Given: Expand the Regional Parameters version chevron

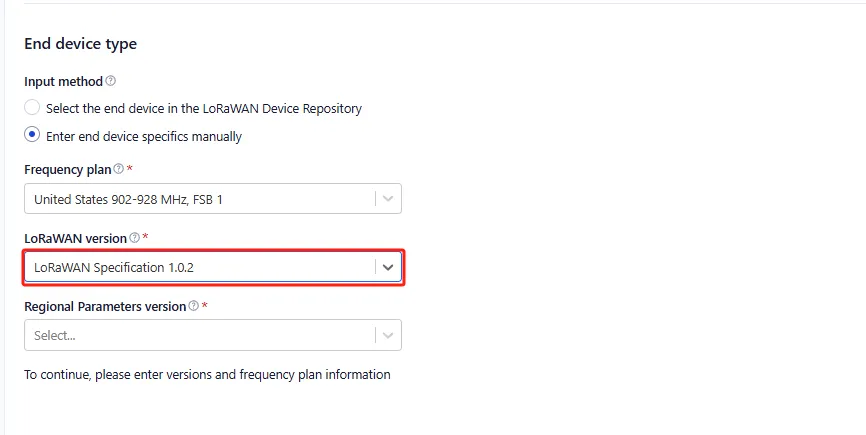Looking at the screenshot, I should coord(388,336).
